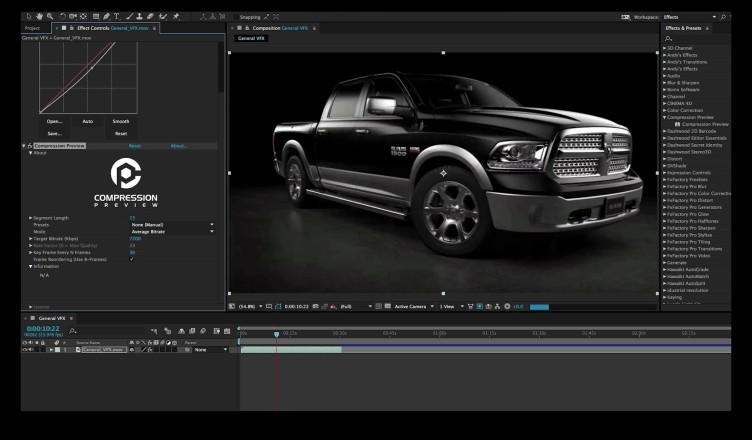Screen dimensions: 752x440
Task: Open the magnification (54.8%) dropdown
Action: click(251, 307)
